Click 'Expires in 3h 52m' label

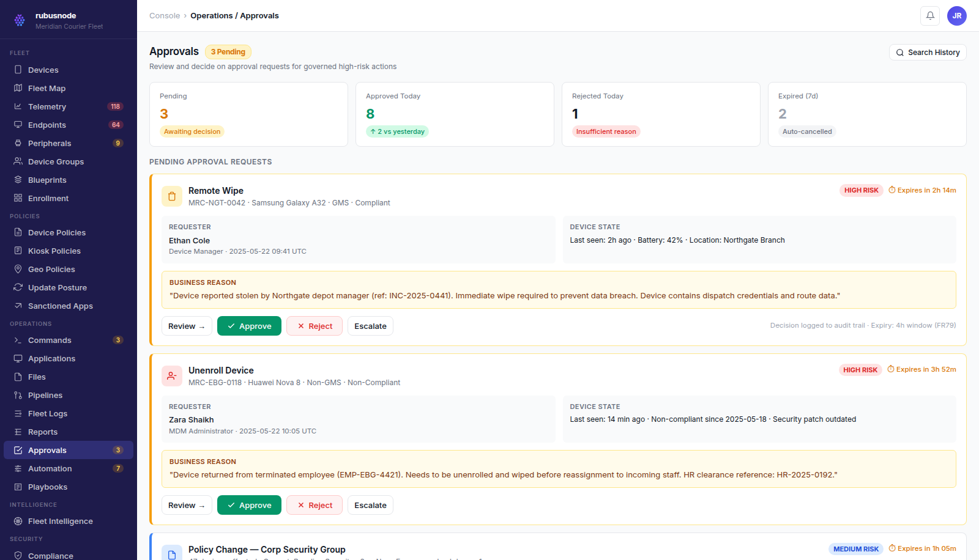pos(921,369)
